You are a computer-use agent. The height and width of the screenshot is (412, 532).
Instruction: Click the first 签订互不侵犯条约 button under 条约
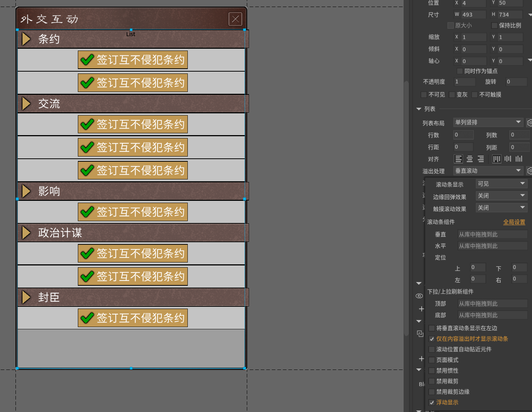point(133,60)
